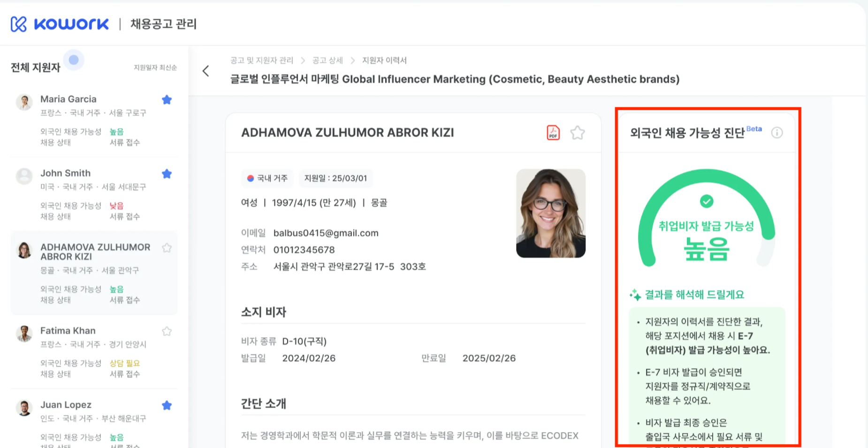Click the 국내 거주 badge

(267, 178)
